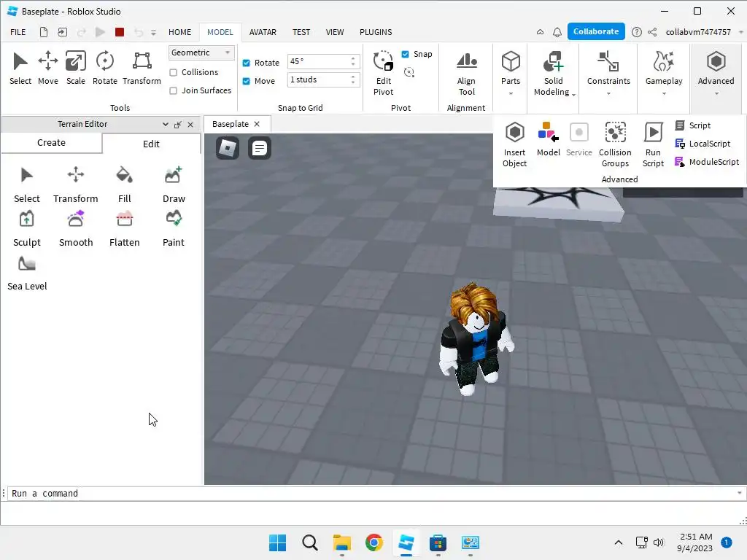Close the Terrain Editor panel
Viewport: 747px width, 560px height.
tap(190, 124)
